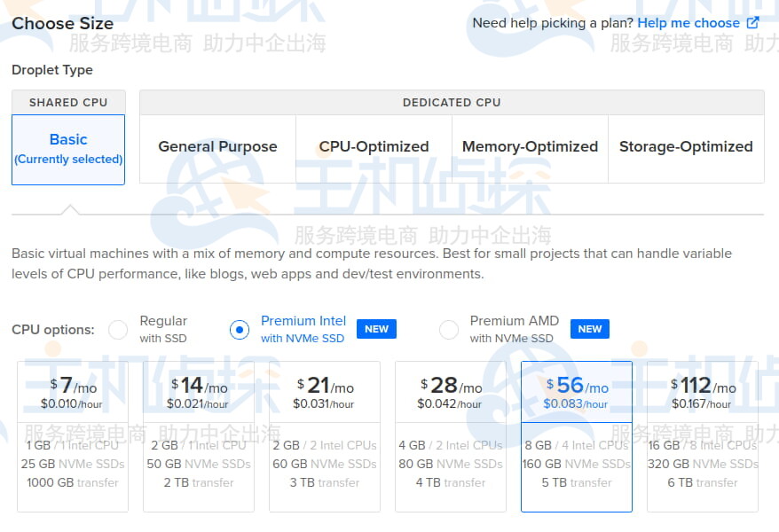Select the Premium Intel radio button
This screenshot has height=532, width=779.
pyautogui.click(x=240, y=330)
